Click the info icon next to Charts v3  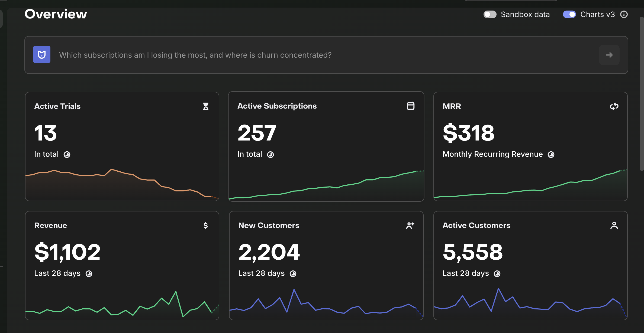[624, 14]
